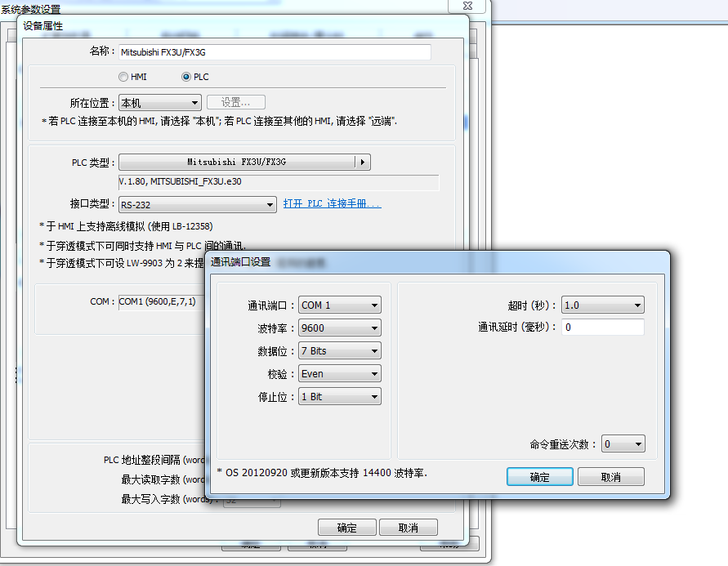Viewport: 728px width, 566px height.
Task: Expand the 超时 timeout dropdown
Action: point(602,305)
